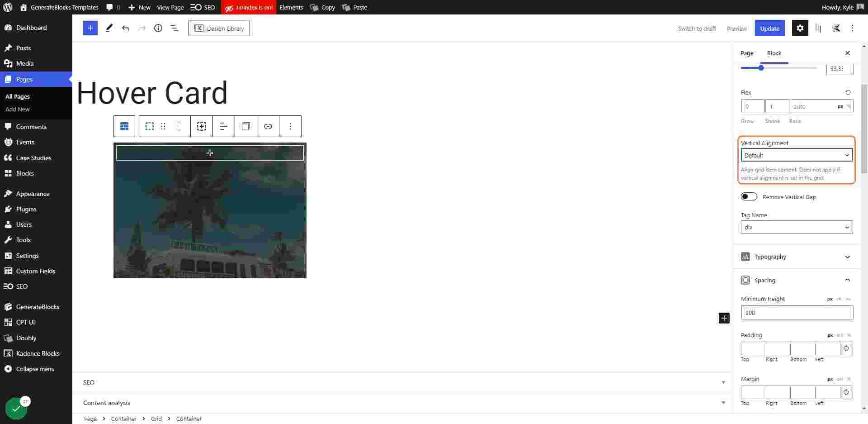868x424 pixels.
Task: Open the Tag Name dropdown
Action: tap(797, 227)
